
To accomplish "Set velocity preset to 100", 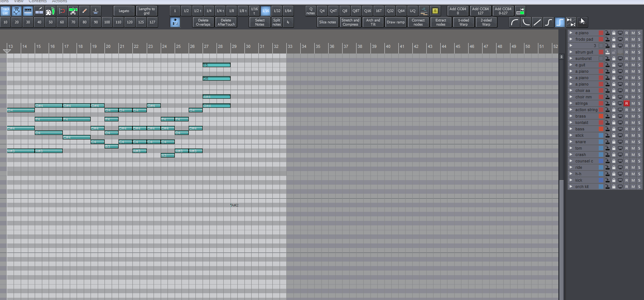I will [x=107, y=22].
